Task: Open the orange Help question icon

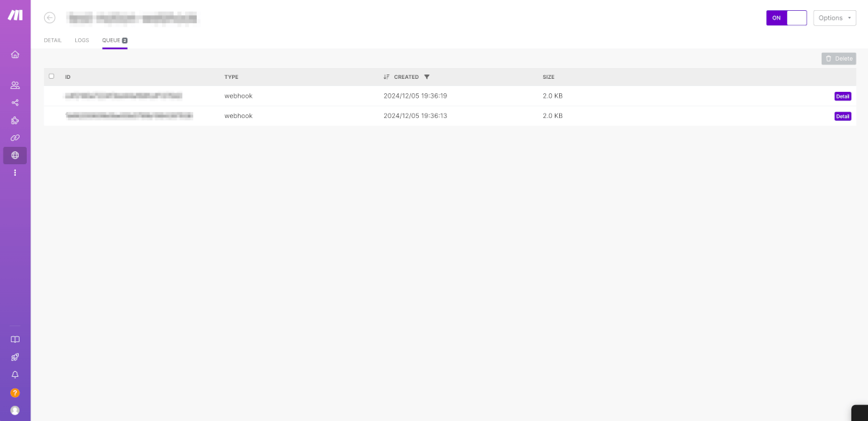Action: pyautogui.click(x=15, y=393)
